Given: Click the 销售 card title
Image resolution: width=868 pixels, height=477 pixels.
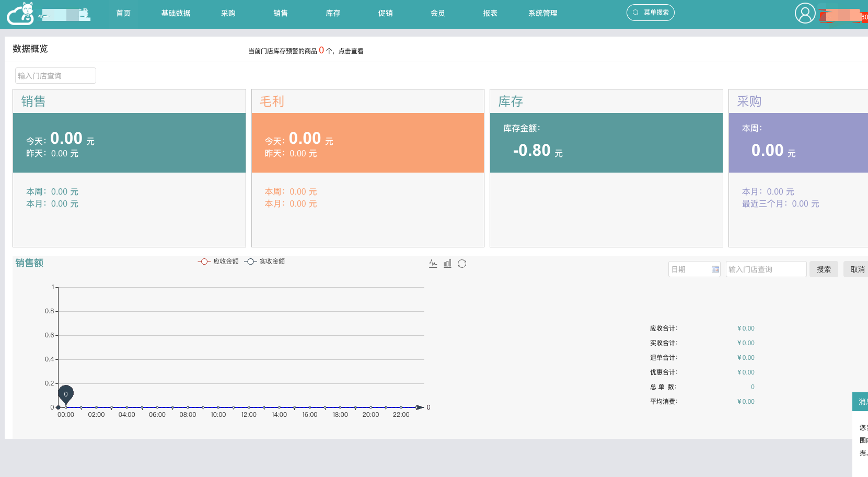Looking at the screenshot, I should point(33,101).
